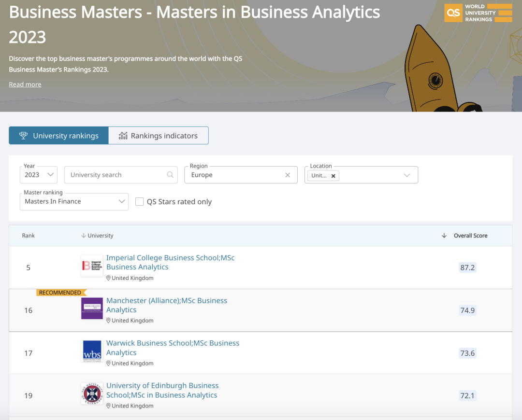Remove the Unit... location tag

pyautogui.click(x=333, y=176)
